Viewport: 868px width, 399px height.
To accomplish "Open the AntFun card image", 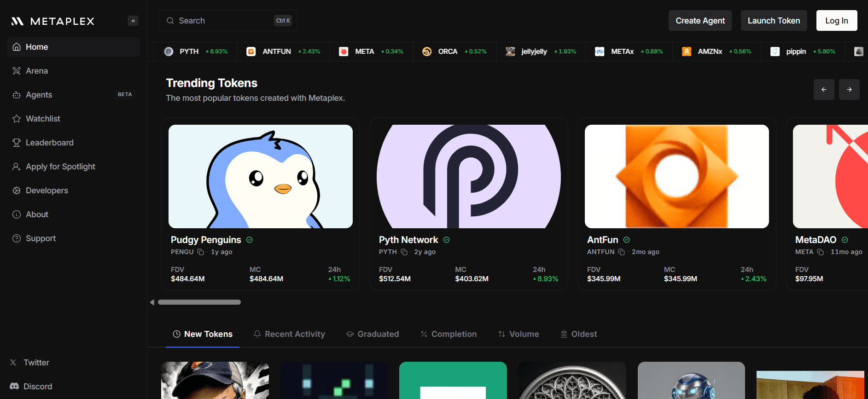I will [x=677, y=176].
